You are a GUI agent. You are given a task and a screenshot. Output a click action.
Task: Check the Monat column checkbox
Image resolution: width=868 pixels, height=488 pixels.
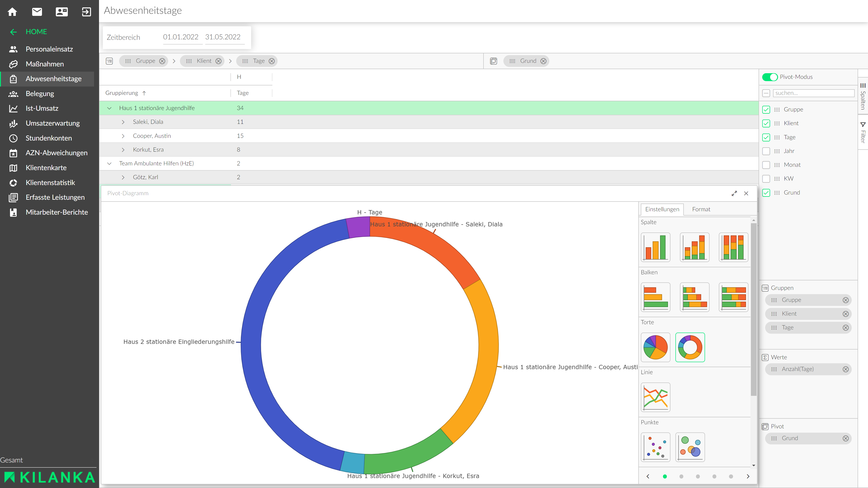point(766,165)
